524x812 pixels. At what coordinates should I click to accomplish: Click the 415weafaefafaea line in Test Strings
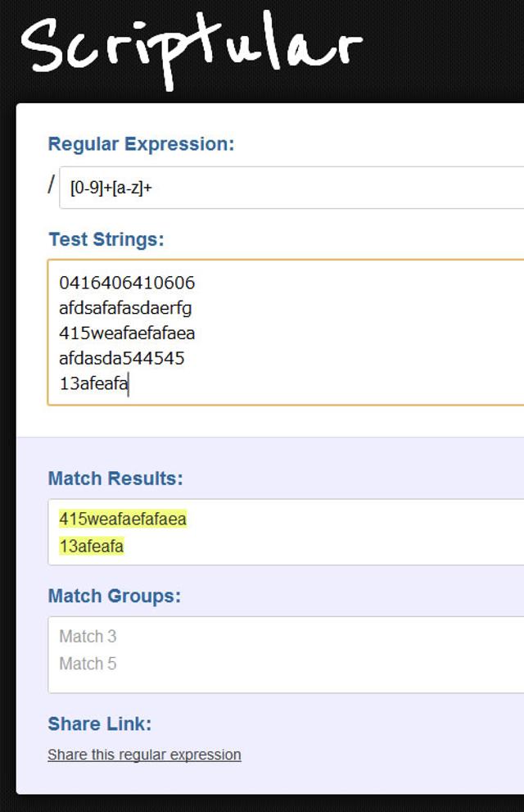pos(127,333)
